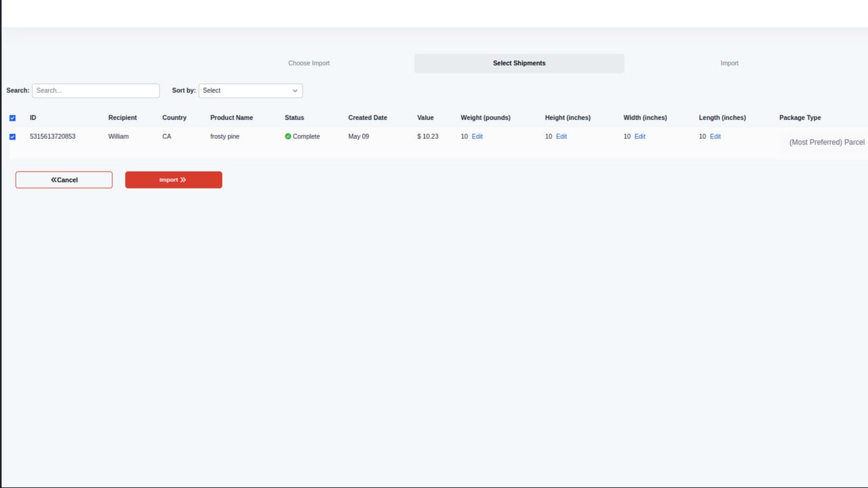Click the shipment ID 5315613720853

click(53, 136)
